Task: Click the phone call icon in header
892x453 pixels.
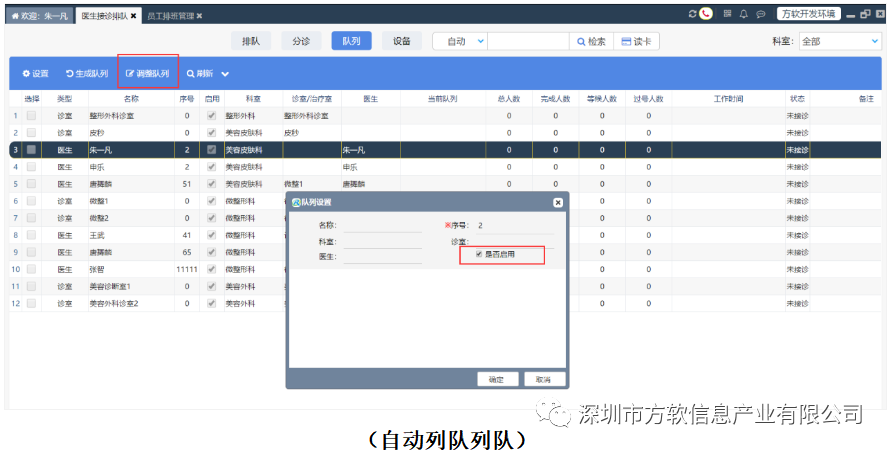Action: point(707,14)
